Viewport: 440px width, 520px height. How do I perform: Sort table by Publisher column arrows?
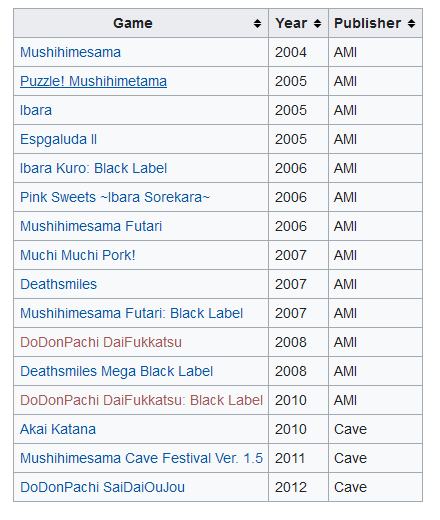click(x=411, y=23)
